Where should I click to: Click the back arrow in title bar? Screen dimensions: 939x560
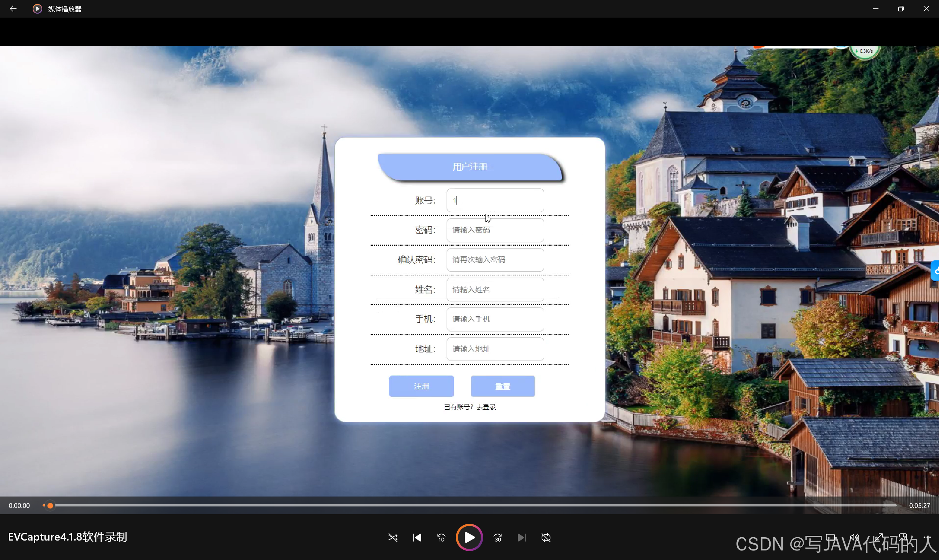click(x=13, y=9)
